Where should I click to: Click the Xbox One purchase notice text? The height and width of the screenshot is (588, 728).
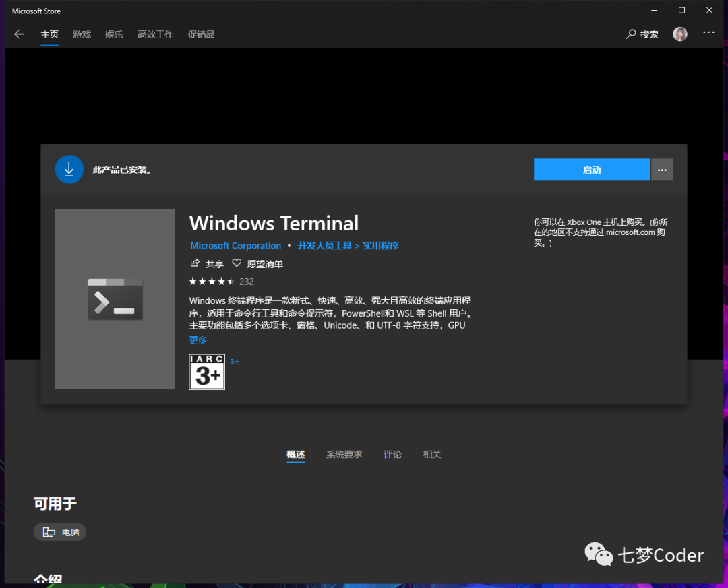tap(601, 232)
